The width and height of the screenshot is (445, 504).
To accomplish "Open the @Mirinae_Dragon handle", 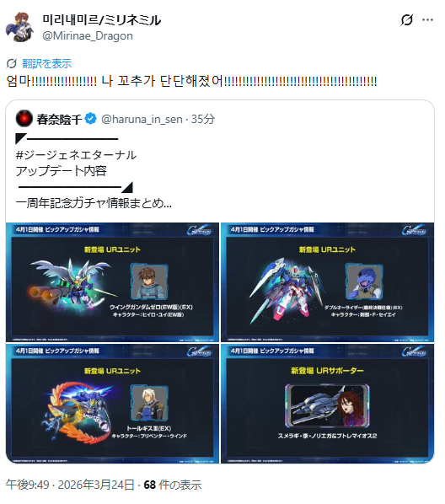I will (x=88, y=35).
